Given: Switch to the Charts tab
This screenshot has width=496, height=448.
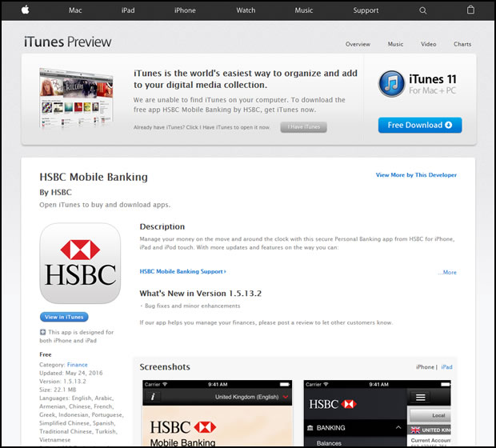Looking at the screenshot, I should [462, 44].
